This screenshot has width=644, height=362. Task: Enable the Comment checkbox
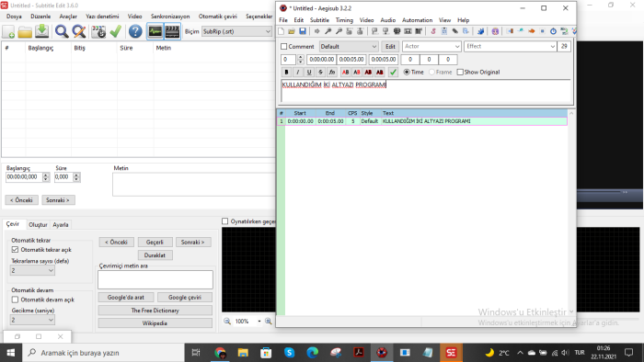283,47
